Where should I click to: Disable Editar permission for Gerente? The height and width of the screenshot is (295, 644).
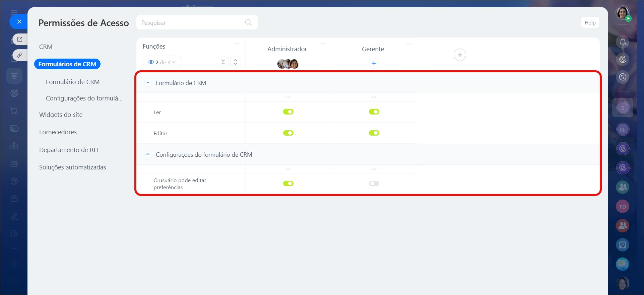(374, 133)
